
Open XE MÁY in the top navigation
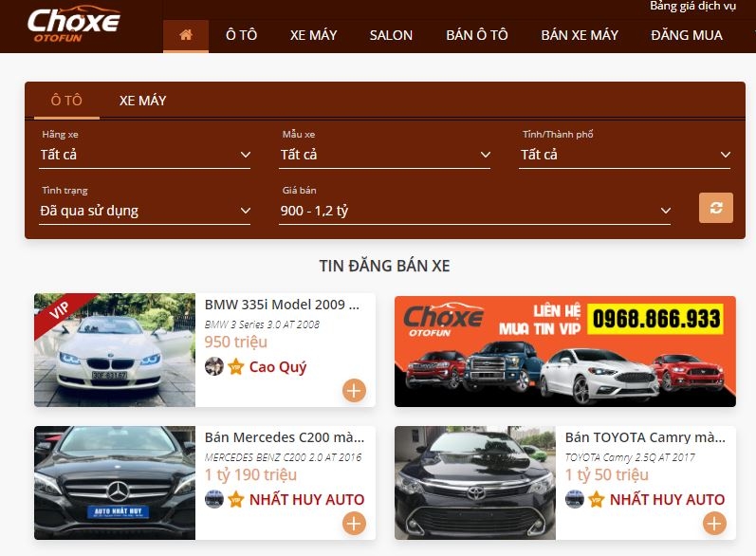click(313, 35)
